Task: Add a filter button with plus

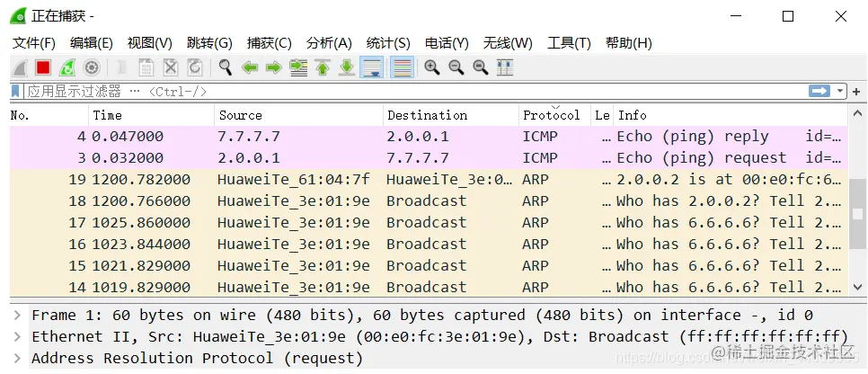Action: tap(856, 92)
